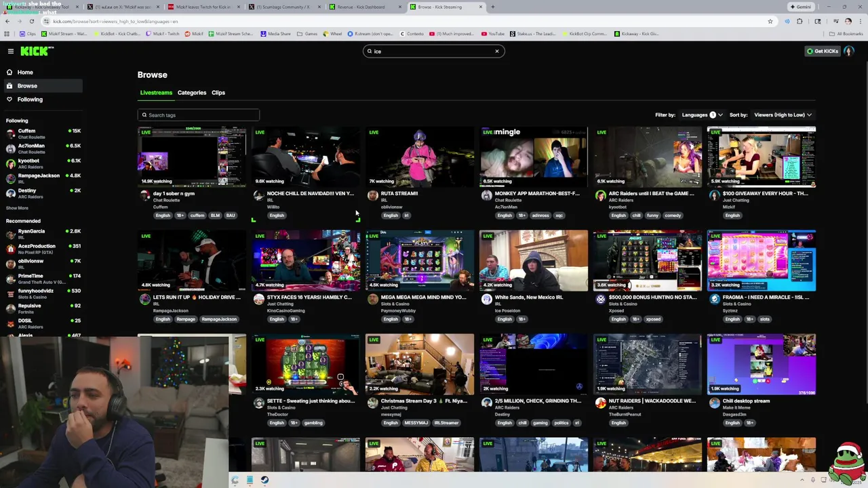
Task: Open All Bookmarks folder
Action: [x=846, y=34]
